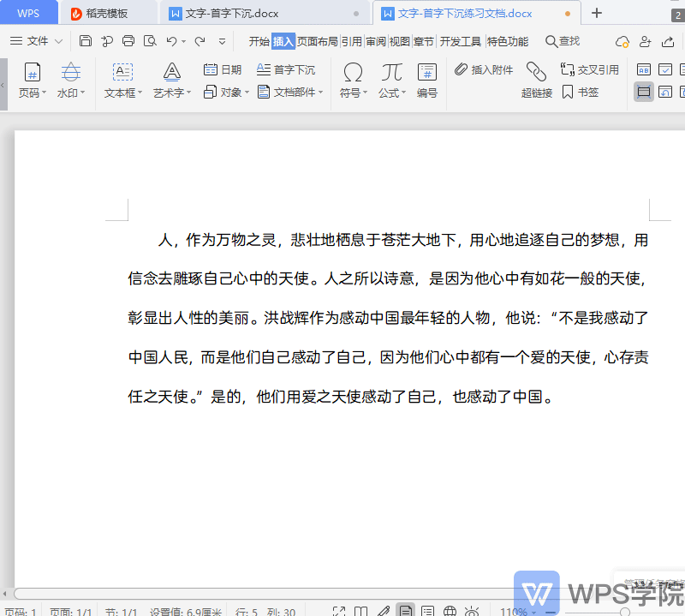Click the share arrow icon
Image resolution: width=685 pixels, height=616 pixels.
(x=668, y=41)
